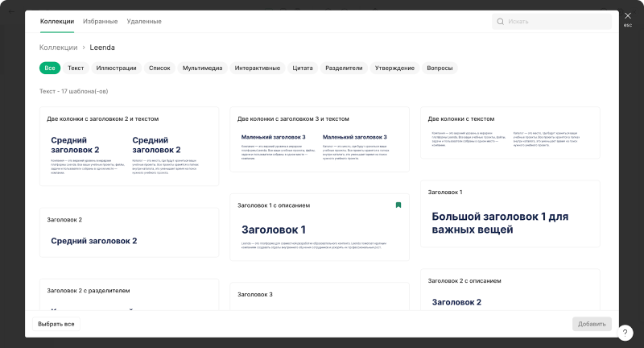Pick the Разделители filter chip
Image resolution: width=644 pixels, height=348 pixels.
(x=345, y=68)
